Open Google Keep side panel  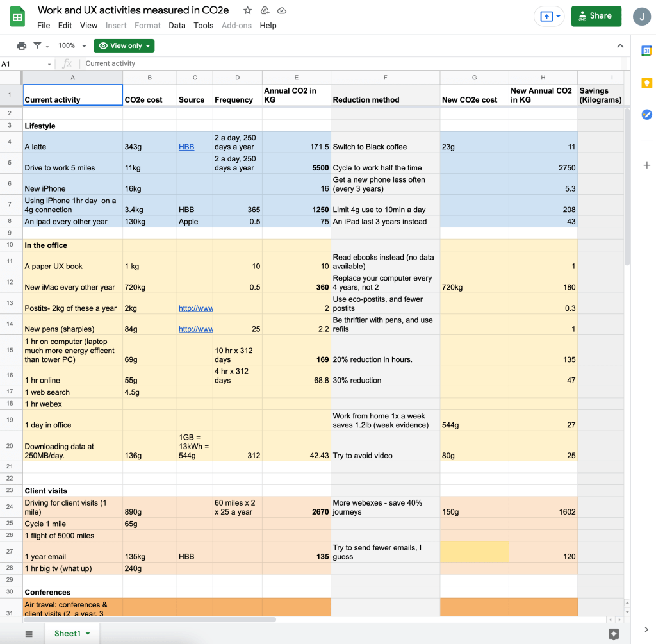[646, 83]
